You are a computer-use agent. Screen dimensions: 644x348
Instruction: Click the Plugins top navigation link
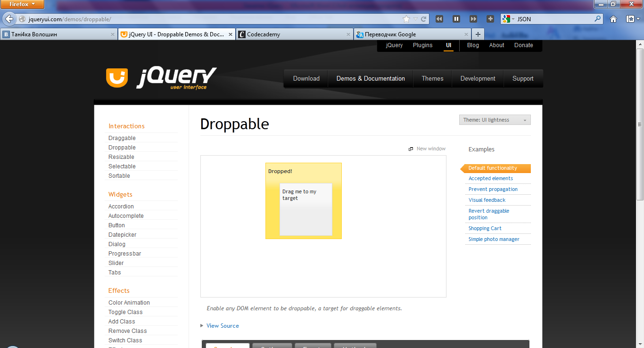[422, 45]
